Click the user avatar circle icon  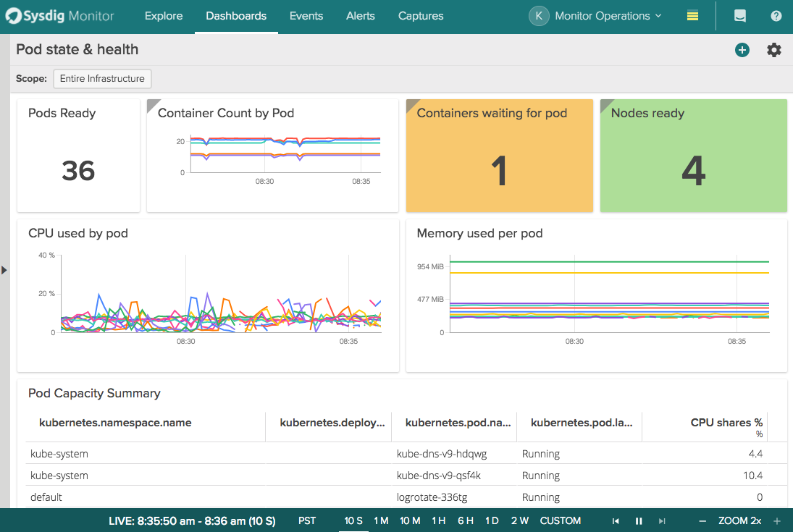click(539, 15)
